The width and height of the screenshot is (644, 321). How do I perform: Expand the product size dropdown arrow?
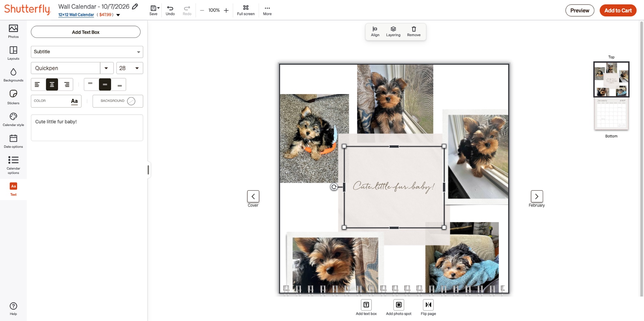pyautogui.click(x=118, y=15)
